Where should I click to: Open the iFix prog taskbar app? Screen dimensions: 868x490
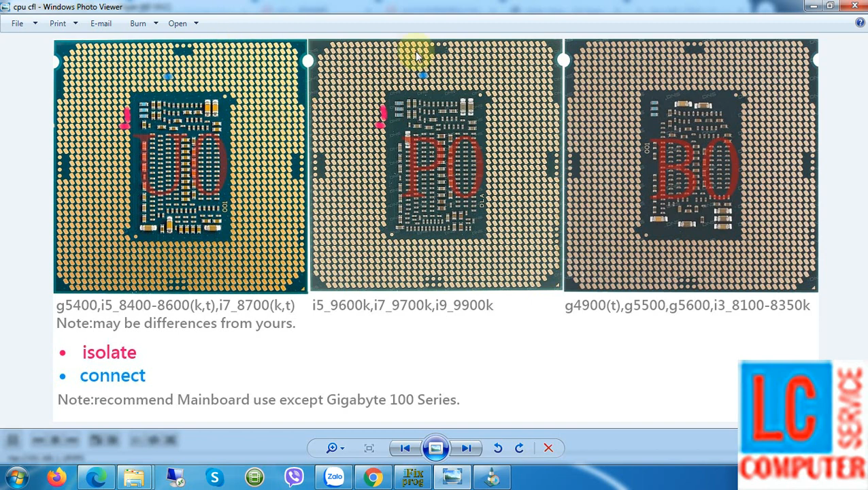click(413, 477)
